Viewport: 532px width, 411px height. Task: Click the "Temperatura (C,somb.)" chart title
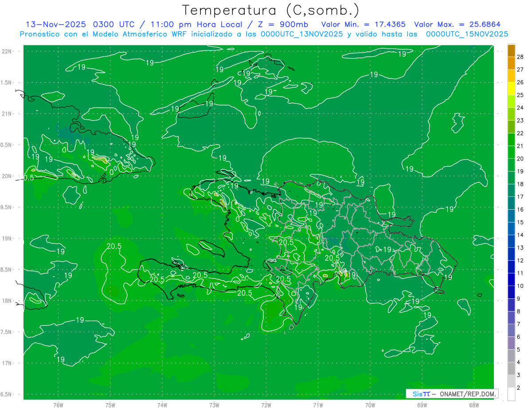271,10
